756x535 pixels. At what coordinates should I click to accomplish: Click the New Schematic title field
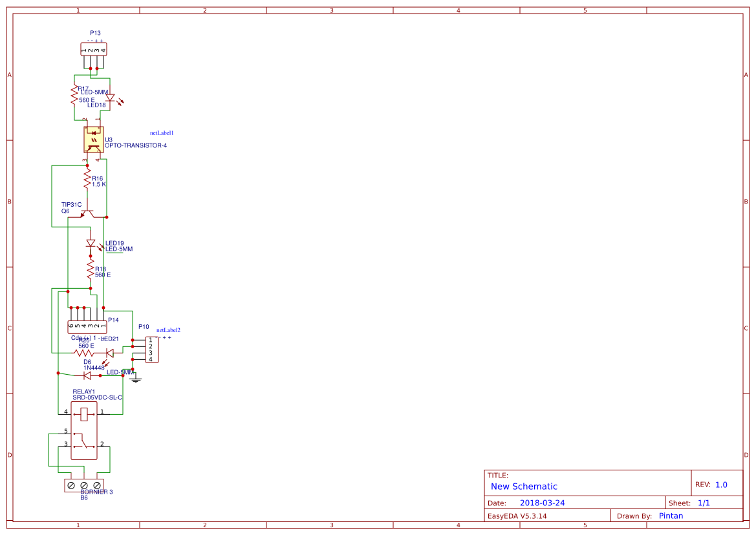pos(524,487)
